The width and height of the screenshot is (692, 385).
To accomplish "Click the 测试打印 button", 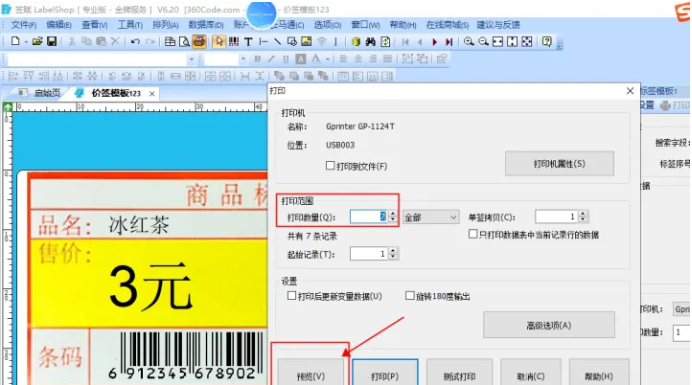I will coord(459,372).
